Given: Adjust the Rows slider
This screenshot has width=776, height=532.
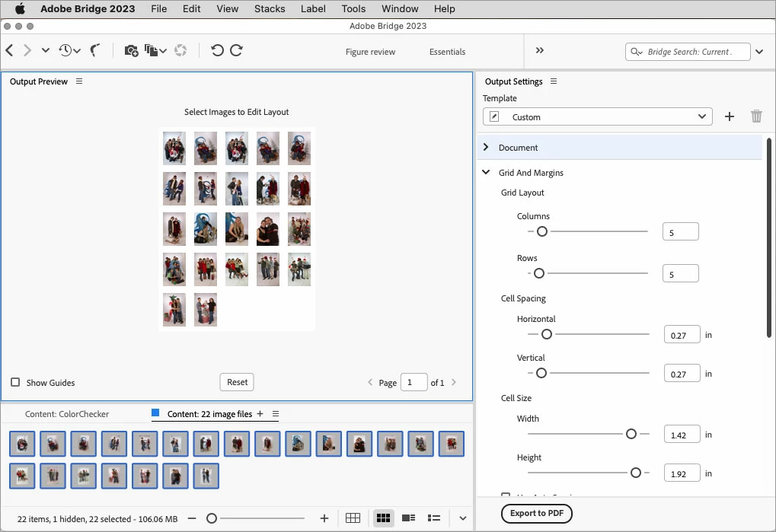Looking at the screenshot, I should click(x=539, y=273).
